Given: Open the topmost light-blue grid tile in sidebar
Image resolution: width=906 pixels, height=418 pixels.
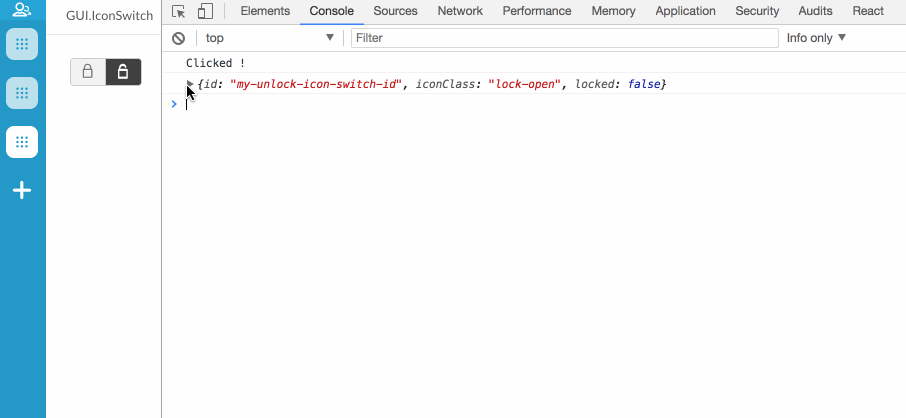Looking at the screenshot, I should pos(22,44).
